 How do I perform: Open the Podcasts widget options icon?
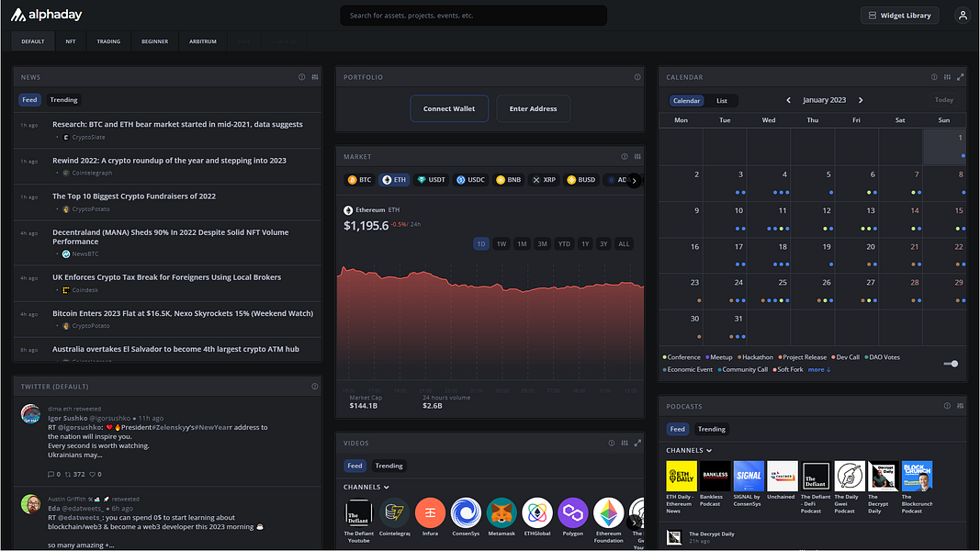click(961, 406)
